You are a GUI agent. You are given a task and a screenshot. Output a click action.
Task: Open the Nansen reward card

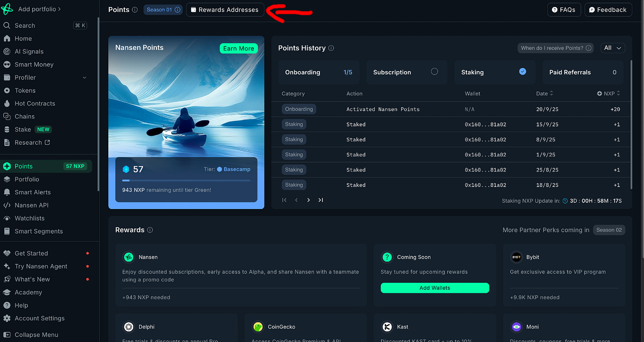click(241, 275)
